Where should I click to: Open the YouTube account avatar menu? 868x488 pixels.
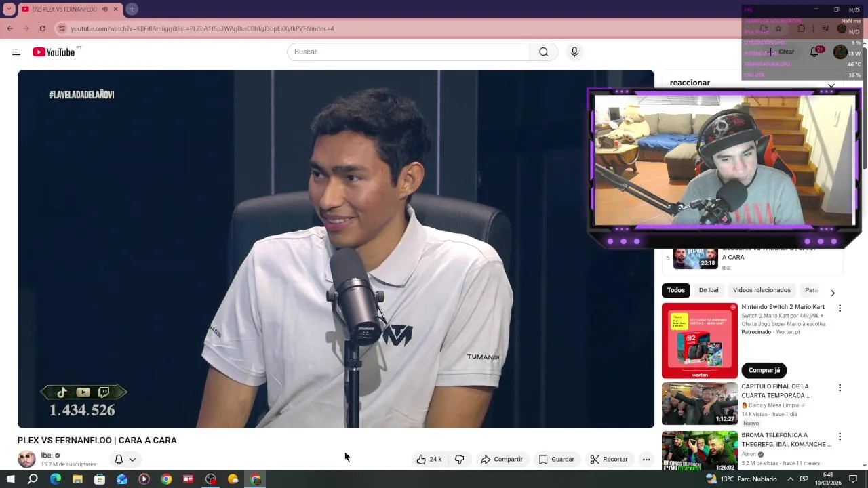pos(840,52)
